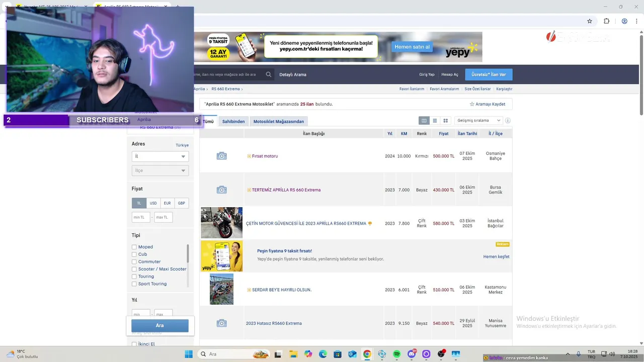Open browser extensions puzzle icon
644x362 pixels.
tap(606, 21)
